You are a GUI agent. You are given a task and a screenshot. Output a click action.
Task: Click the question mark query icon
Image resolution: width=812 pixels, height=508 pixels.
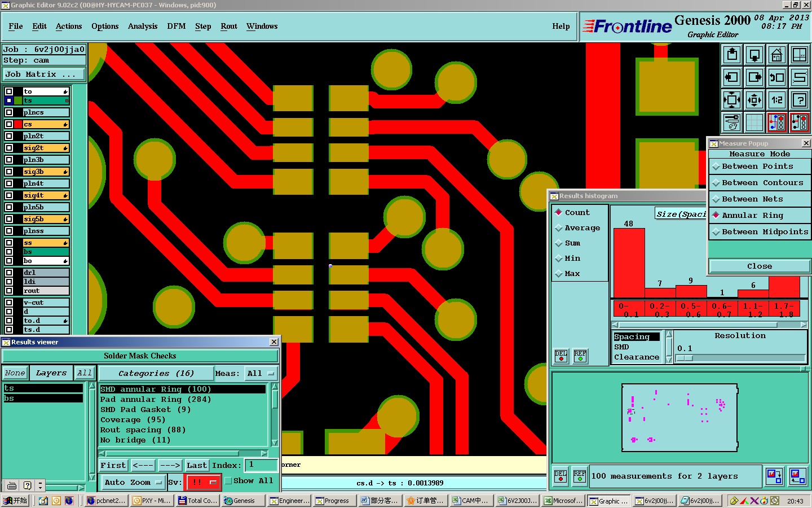click(800, 100)
